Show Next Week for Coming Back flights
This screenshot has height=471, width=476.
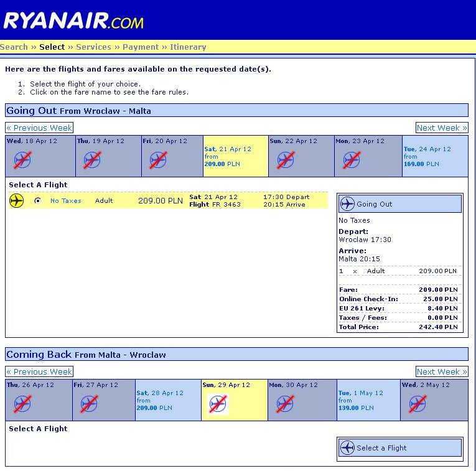tap(442, 371)
